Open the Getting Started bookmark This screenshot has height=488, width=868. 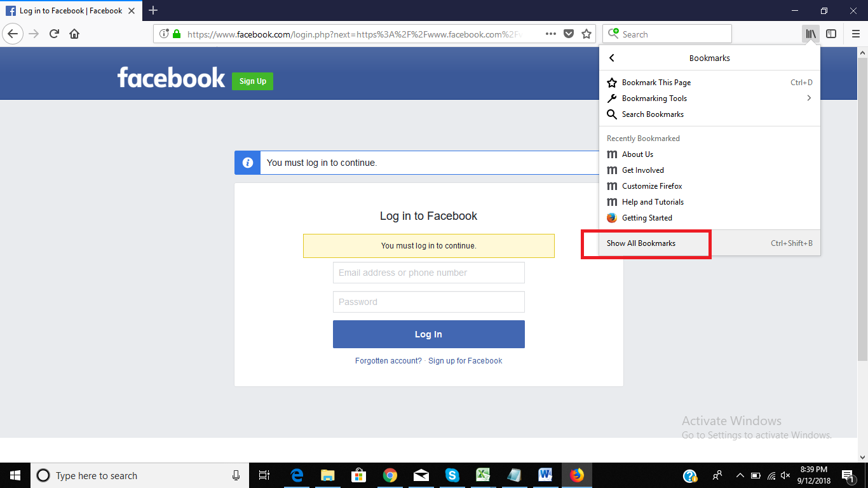[x=710, y=218]
